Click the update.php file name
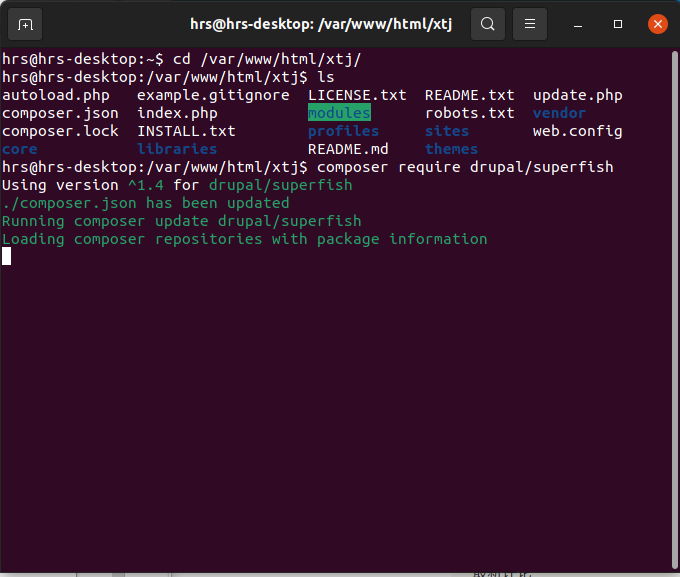Viewport: 680px width, 577px height. point(577,95)
